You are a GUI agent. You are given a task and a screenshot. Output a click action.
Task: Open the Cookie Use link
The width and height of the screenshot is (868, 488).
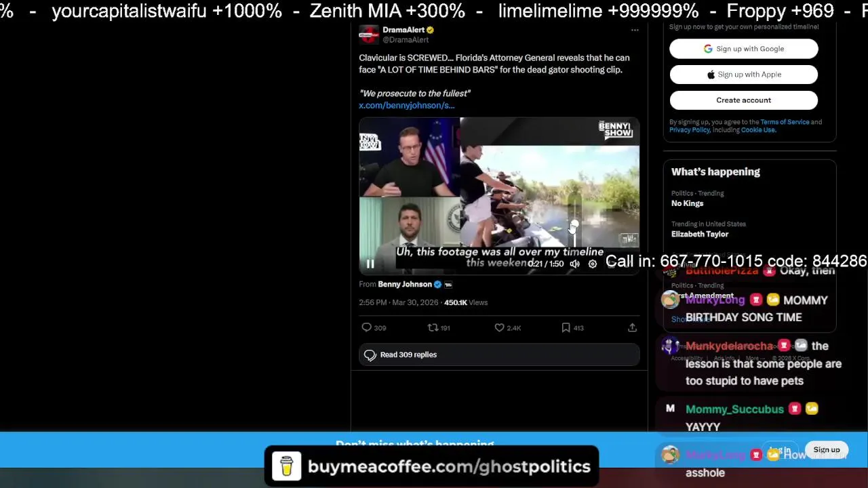pos(757,130)
